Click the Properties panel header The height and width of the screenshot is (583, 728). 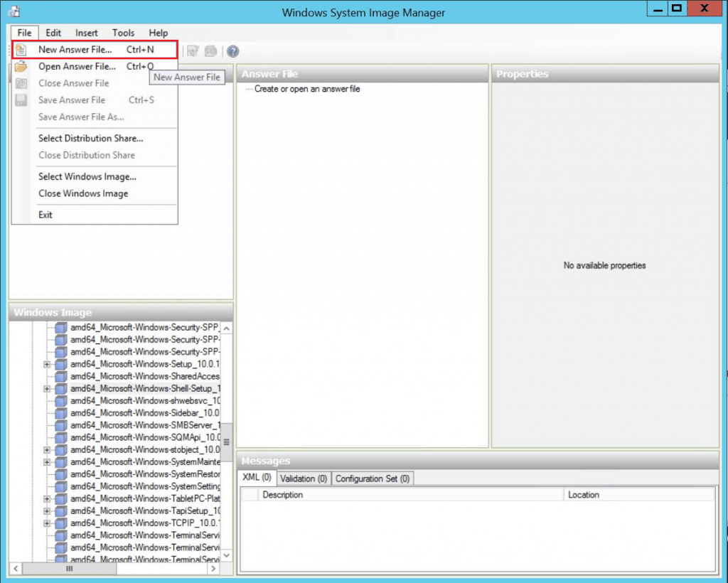point(605,74)
